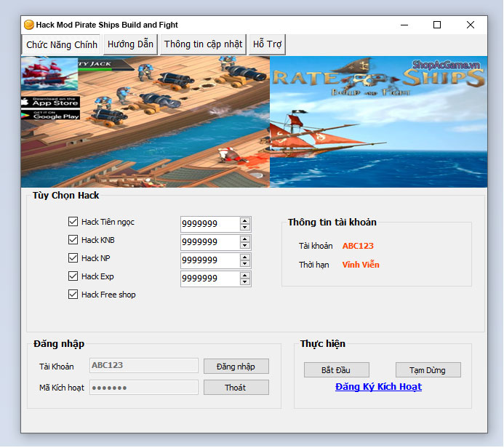Click the Hack Tiên ngọc value field
504x448 pixels.
(210, 224)
